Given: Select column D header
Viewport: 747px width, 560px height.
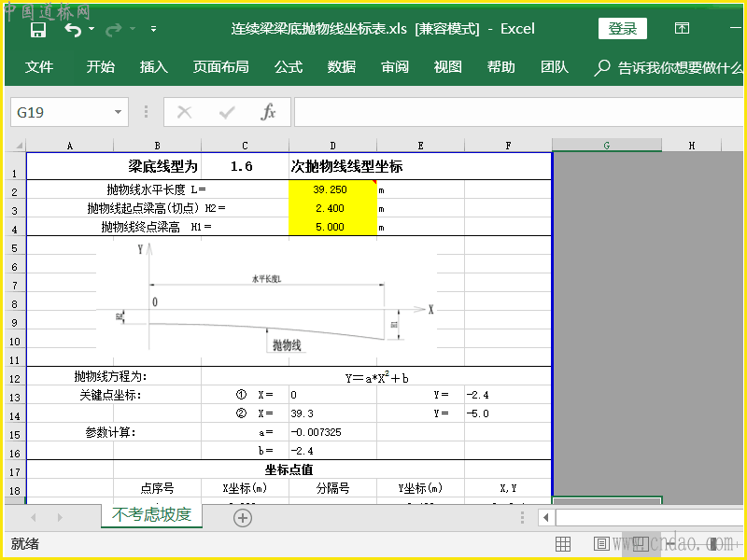Looking at the screenshot, I should coord(332,146).
